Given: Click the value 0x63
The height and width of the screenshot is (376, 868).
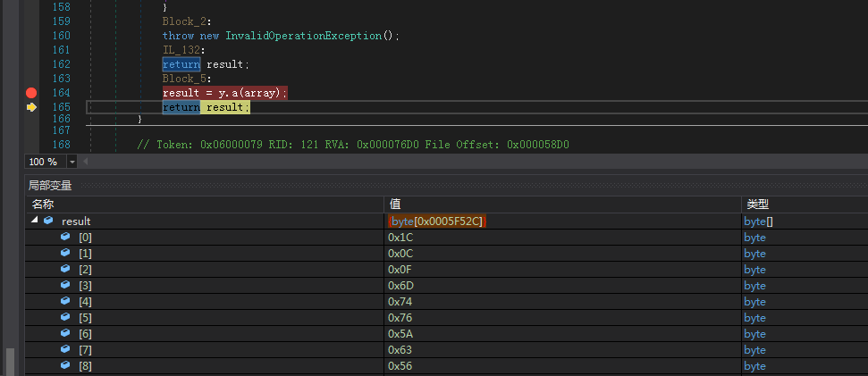Looking at the screenshot, I should coord(400,349).
